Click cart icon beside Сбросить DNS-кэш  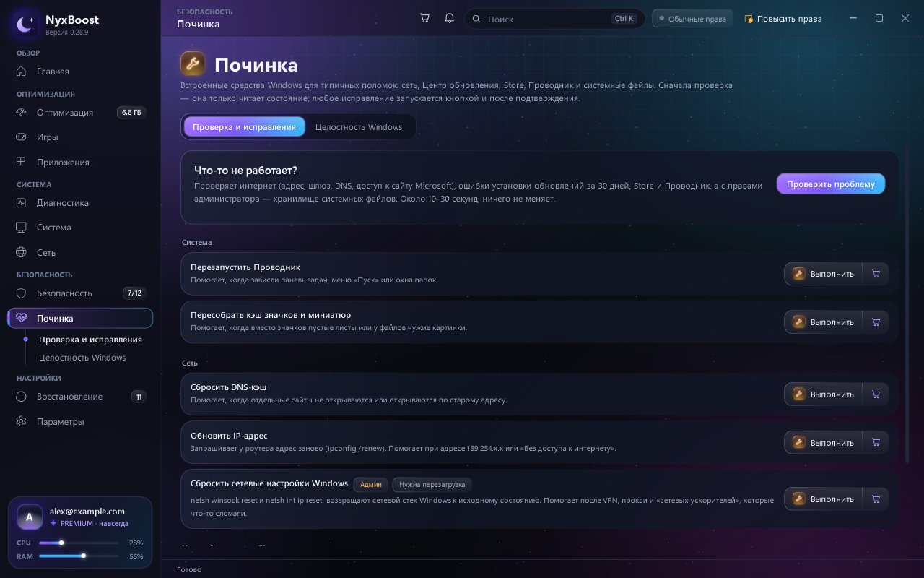coord(876,394)
